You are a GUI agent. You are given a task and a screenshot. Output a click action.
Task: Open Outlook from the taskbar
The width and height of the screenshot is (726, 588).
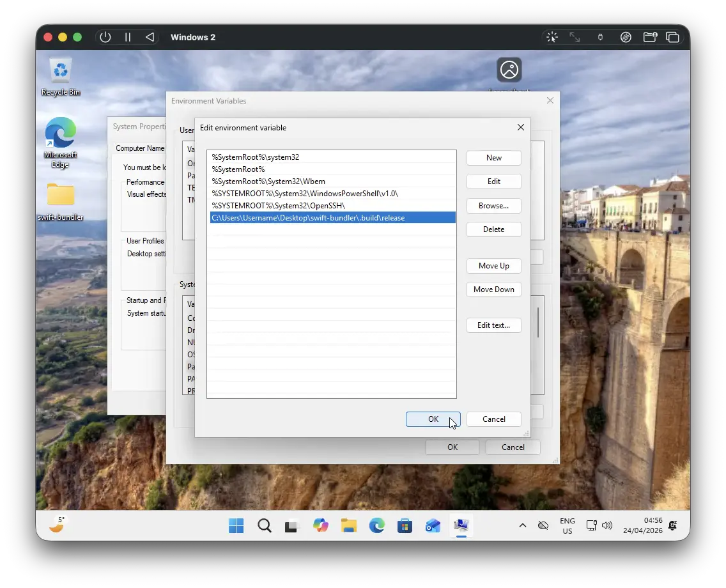coord(433,525)
